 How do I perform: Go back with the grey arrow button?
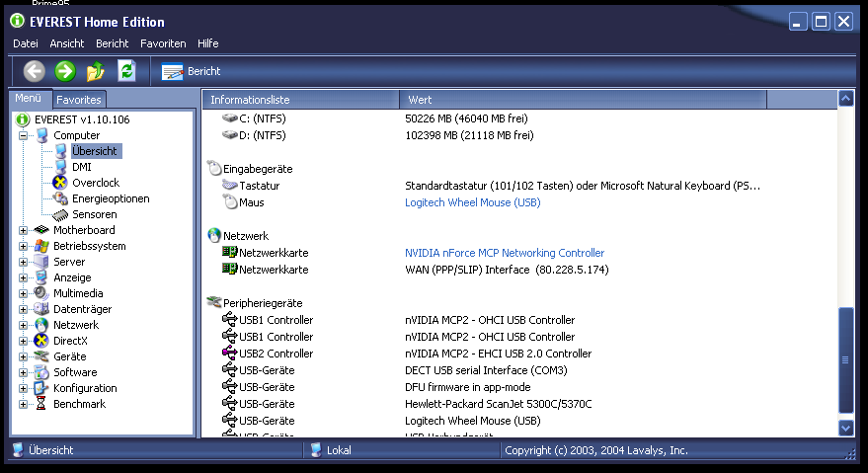point(34,71)
